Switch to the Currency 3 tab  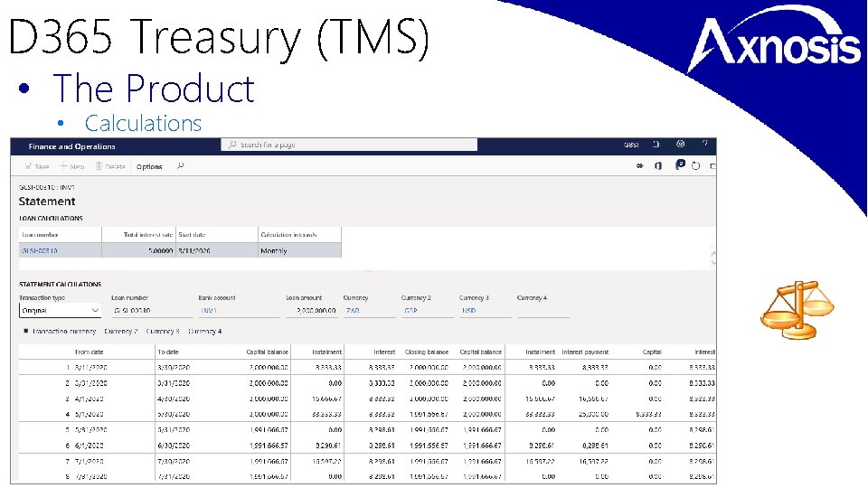pyautogui.click(x=163, y=332)
